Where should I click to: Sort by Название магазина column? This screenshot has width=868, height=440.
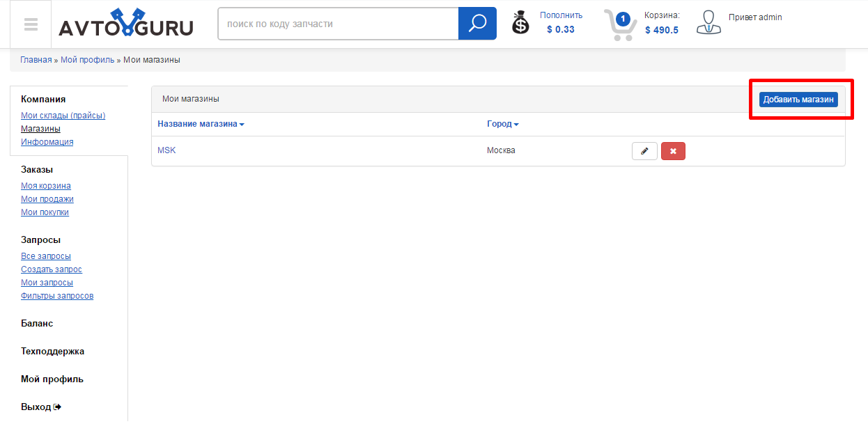click(x=201, y=124)
